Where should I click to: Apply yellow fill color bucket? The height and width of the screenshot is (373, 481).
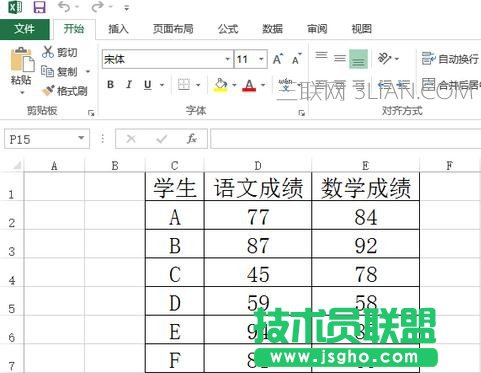coord(221,85)
